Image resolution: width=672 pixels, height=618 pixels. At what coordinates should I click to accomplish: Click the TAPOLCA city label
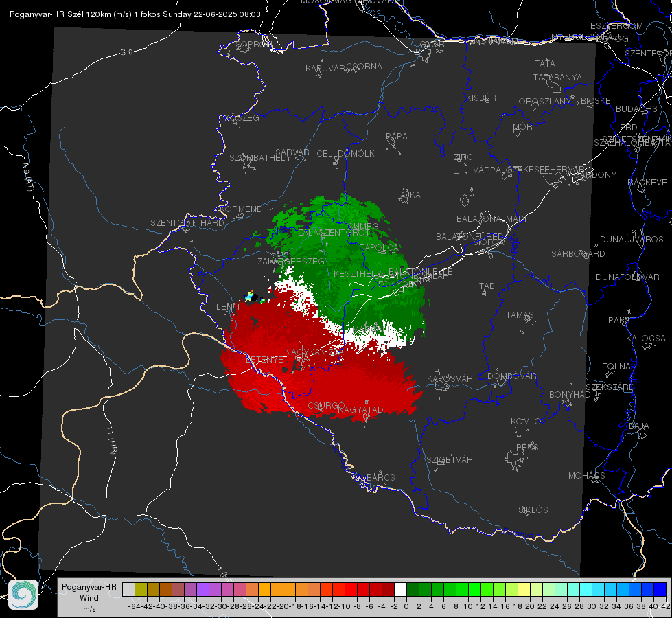[379, 247]
